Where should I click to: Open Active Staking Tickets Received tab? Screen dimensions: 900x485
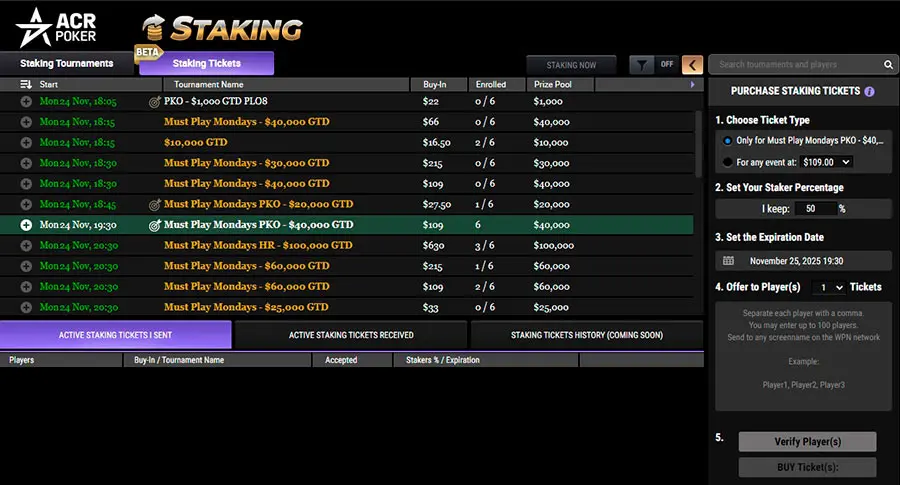tap(351, 335)
